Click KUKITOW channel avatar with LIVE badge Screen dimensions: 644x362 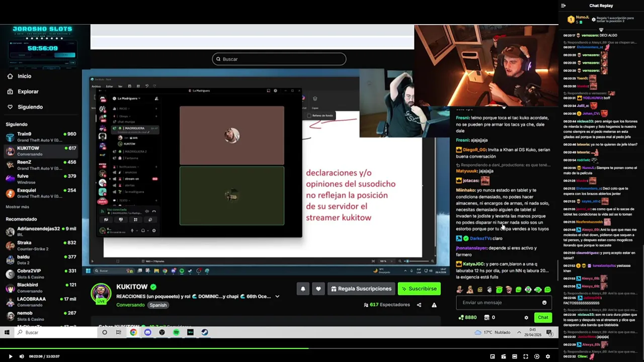point(101,294)
